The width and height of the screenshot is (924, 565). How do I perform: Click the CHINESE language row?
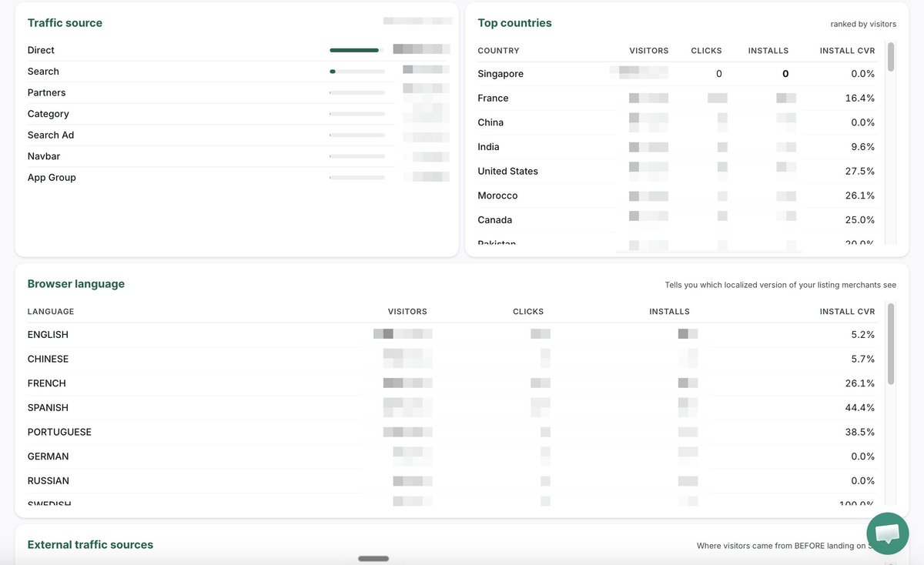click(x=451, y=359)
